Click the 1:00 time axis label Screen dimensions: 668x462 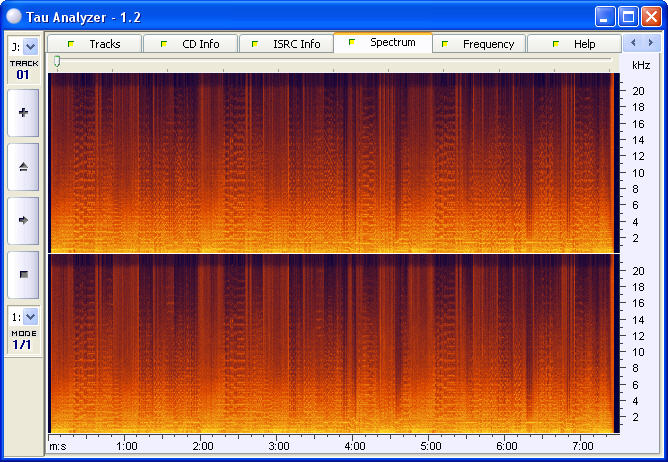click(127, 446)
